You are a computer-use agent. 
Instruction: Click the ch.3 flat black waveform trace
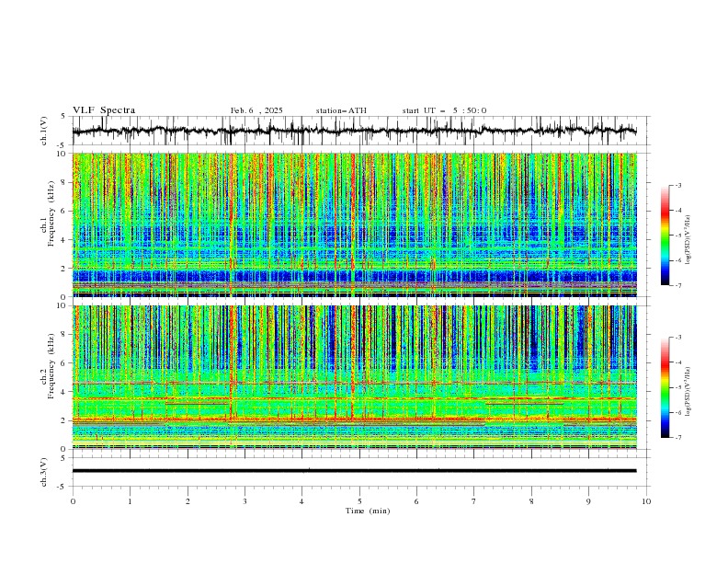tap(355, 471)
